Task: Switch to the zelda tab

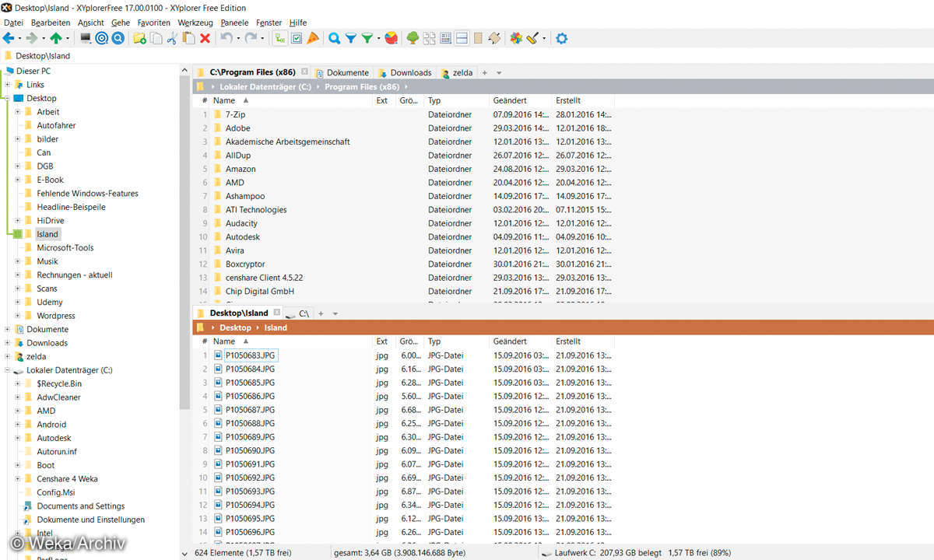Action: pyautogui.click(x=457, y=72)
